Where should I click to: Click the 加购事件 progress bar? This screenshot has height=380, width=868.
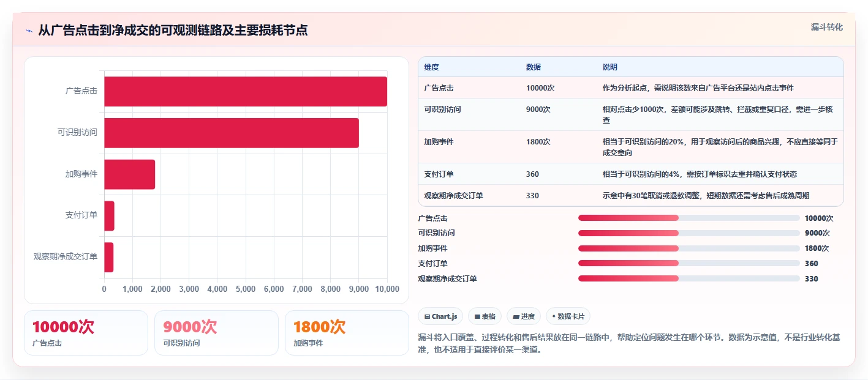[689, 248]
